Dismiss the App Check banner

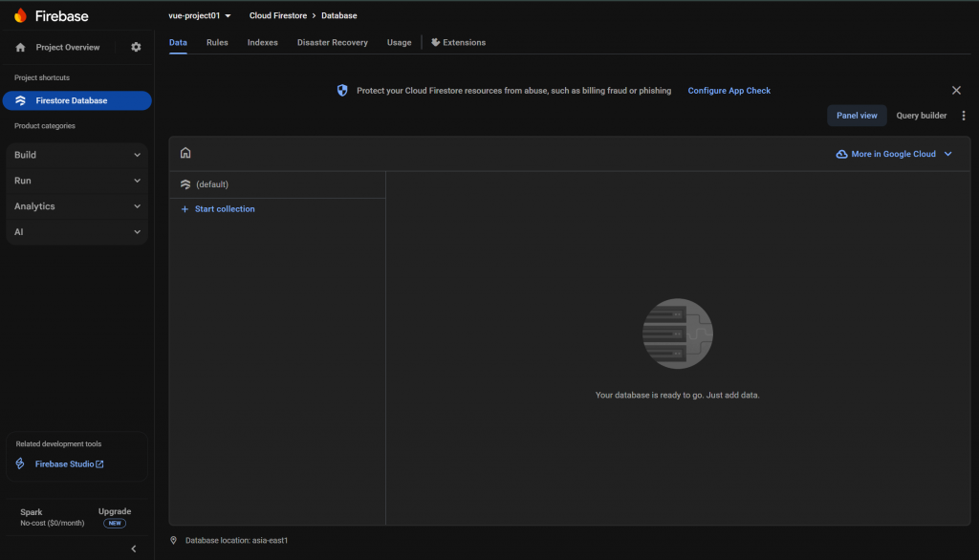coord(956,91)
